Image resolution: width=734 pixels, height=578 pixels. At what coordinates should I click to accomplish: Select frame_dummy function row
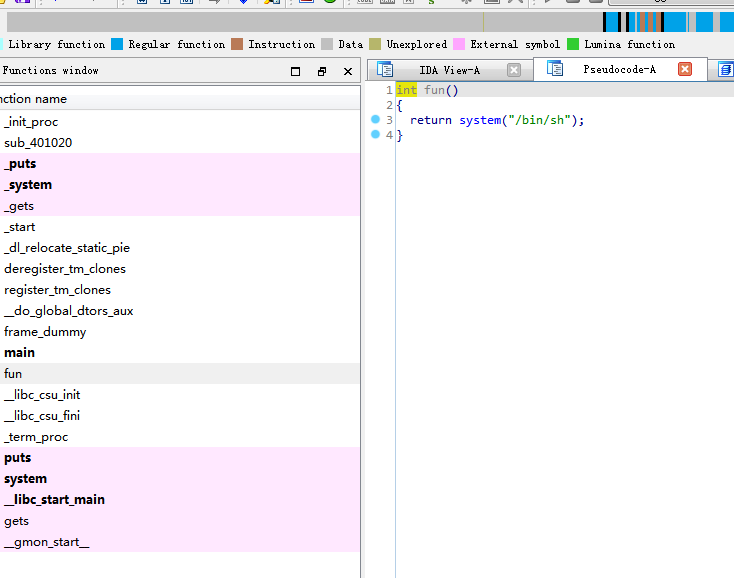[180, 332]
